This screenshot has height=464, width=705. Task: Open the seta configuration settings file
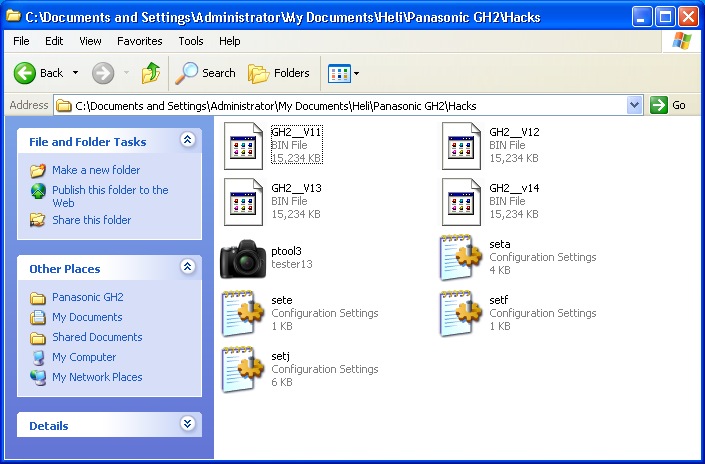click(x=463, y=258)
